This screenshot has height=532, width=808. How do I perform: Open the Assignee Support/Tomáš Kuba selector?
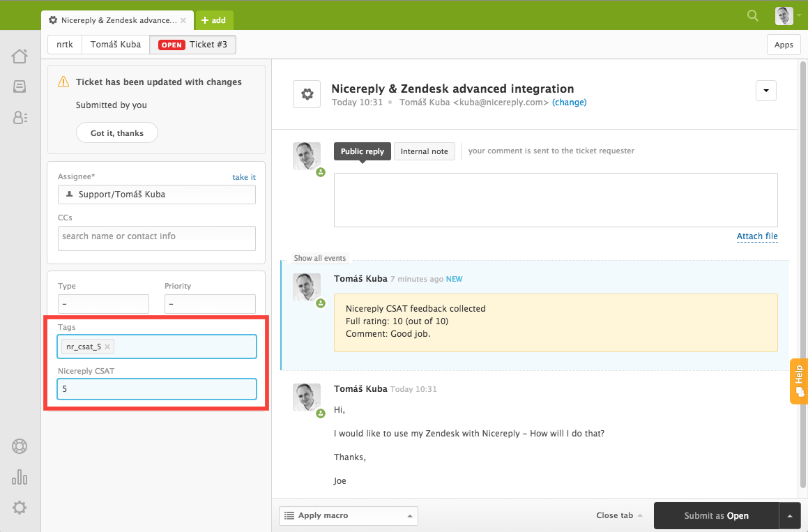[157, 195]
